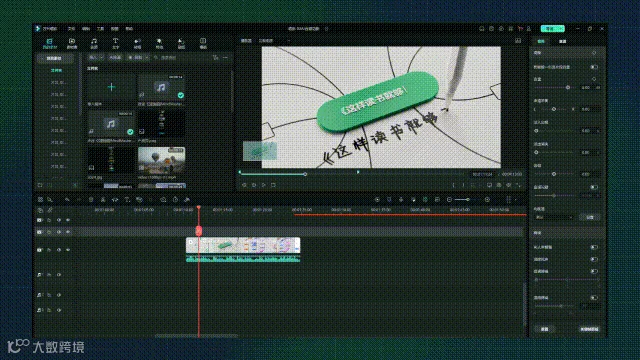Viewport: 640px width, 360px height.
Task: Click the Play button under the preview
Action: [264, 185]
